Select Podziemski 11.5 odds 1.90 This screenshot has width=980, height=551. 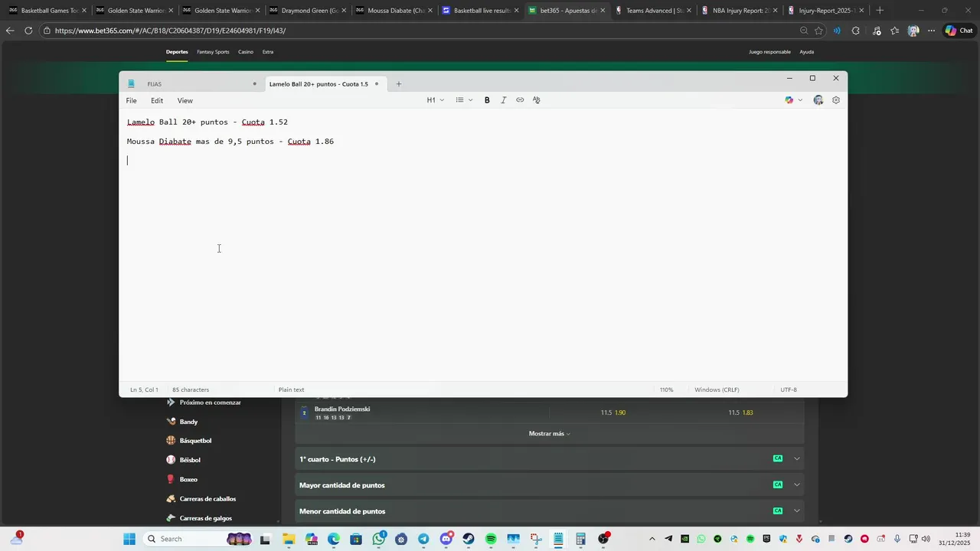tap(613, 412)
